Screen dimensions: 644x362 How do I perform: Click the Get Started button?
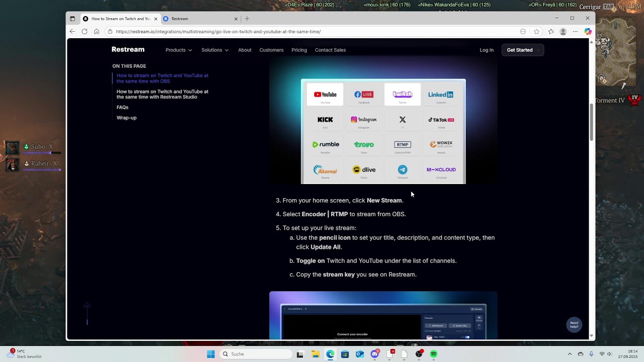pyautogui.click(x=522, y=50)
